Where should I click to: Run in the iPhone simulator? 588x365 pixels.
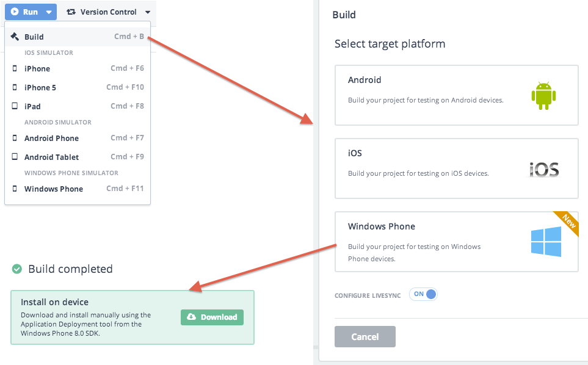pyautogui.click(x=78, y=68)
